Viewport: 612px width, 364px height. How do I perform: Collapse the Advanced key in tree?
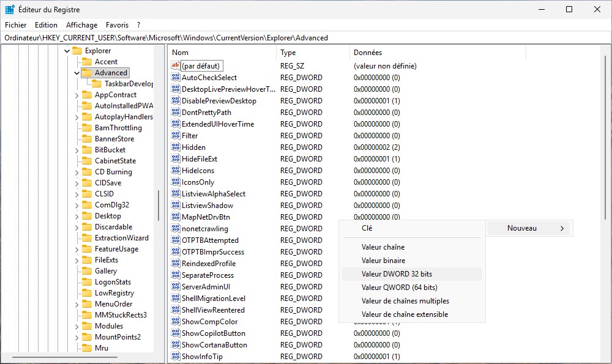pos(76,73)
